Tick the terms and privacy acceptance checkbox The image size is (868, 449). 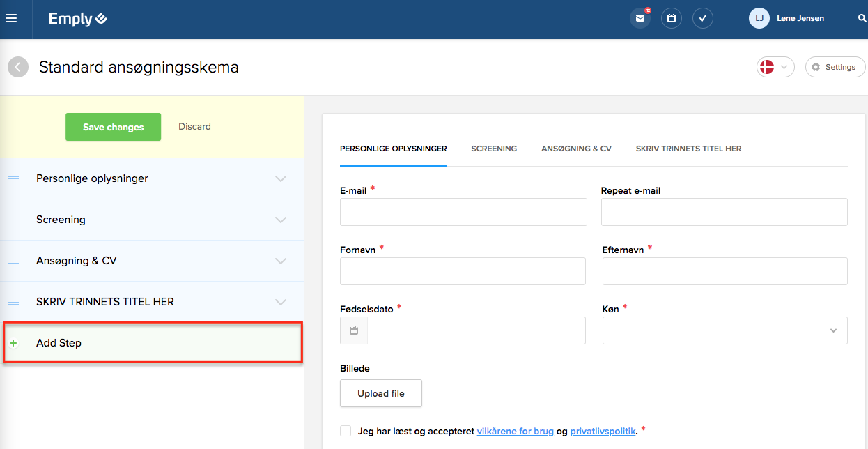tap(346, 431)
